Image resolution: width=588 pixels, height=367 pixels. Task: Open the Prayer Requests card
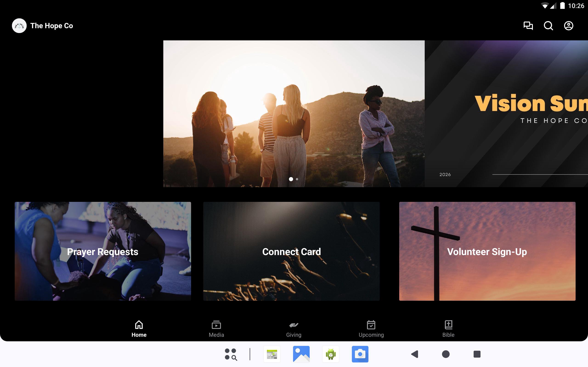pyautogui.click(x=103, y=251)
